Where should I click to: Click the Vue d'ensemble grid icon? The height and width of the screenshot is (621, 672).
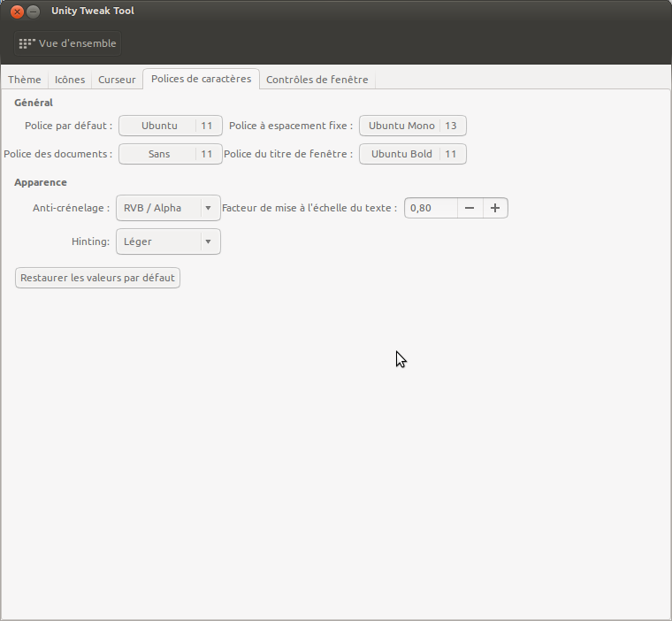(x=27, y=43)
